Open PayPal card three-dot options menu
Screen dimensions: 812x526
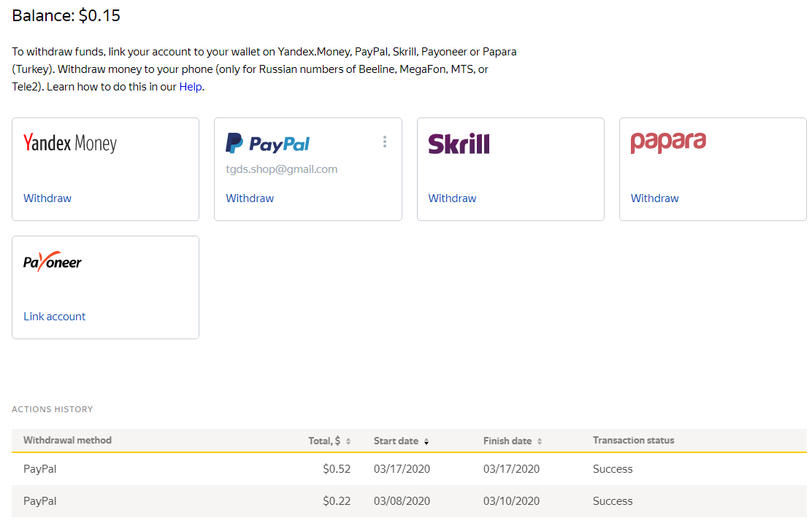point(385,142)
